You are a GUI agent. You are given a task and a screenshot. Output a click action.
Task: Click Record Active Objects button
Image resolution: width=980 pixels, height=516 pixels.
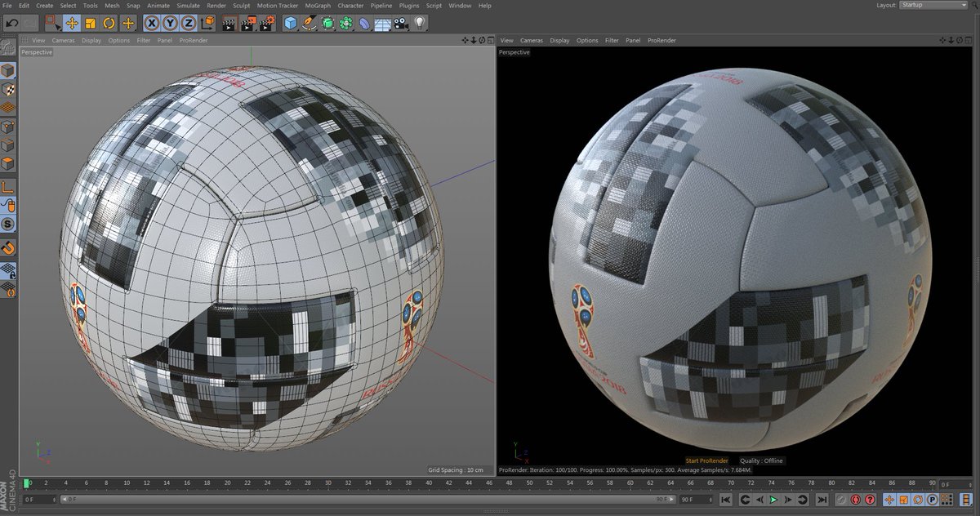click(840, 499)
